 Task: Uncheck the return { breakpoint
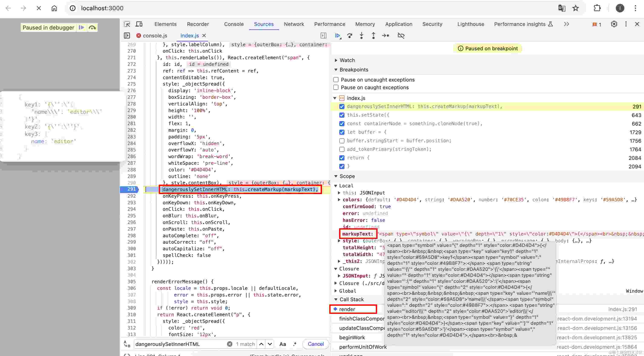(x=342, y=158)
